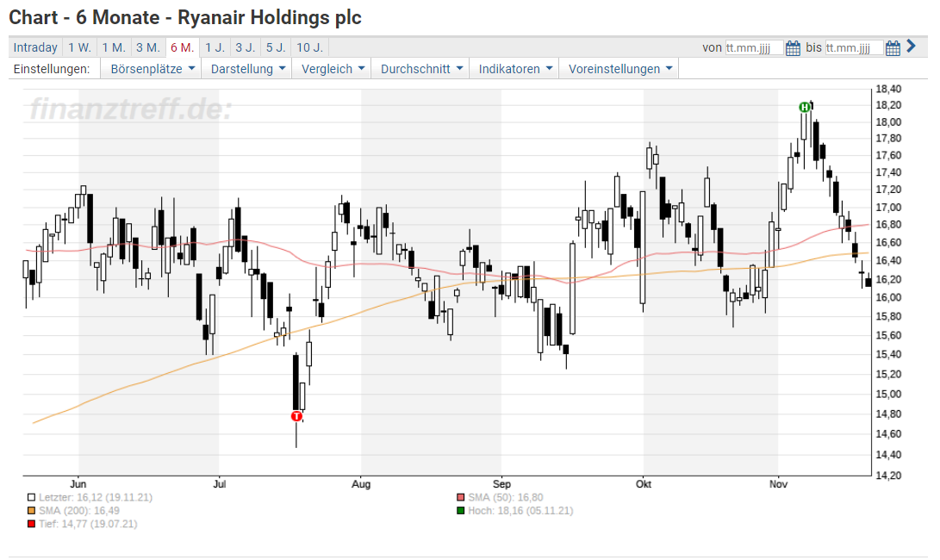
Task: Open the Darstellung dropdown
Action: point(247,69)
